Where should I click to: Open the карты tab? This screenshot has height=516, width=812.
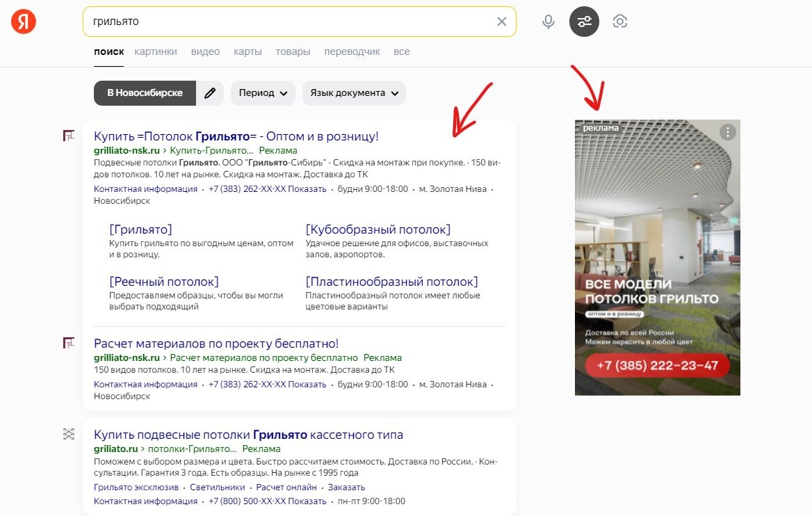point(247,51)
